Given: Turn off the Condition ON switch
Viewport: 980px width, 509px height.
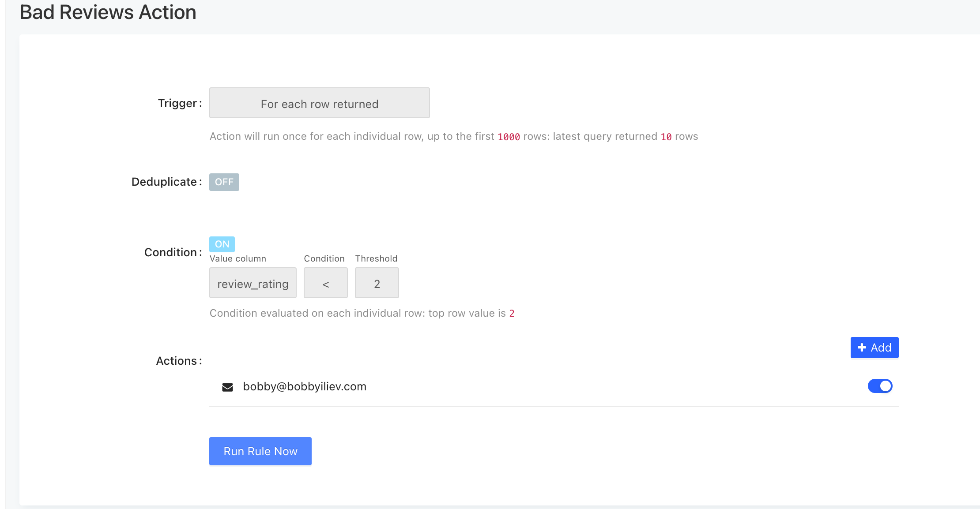Looking at the screenshot, I should tap(222, 244).
